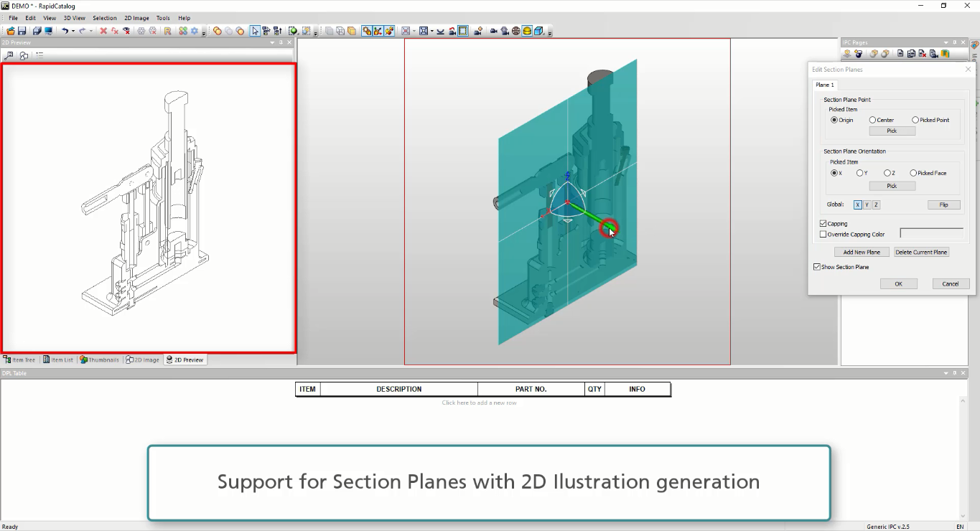Select the Picked Face radio button
Viewport: 980px width, 531px height.
[x=913, y=173]
